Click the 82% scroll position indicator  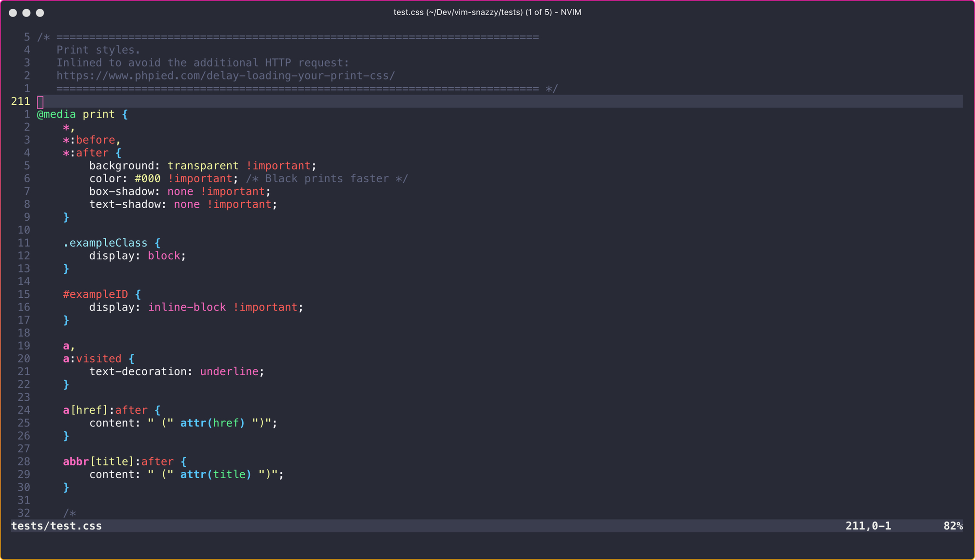point(953,526)
